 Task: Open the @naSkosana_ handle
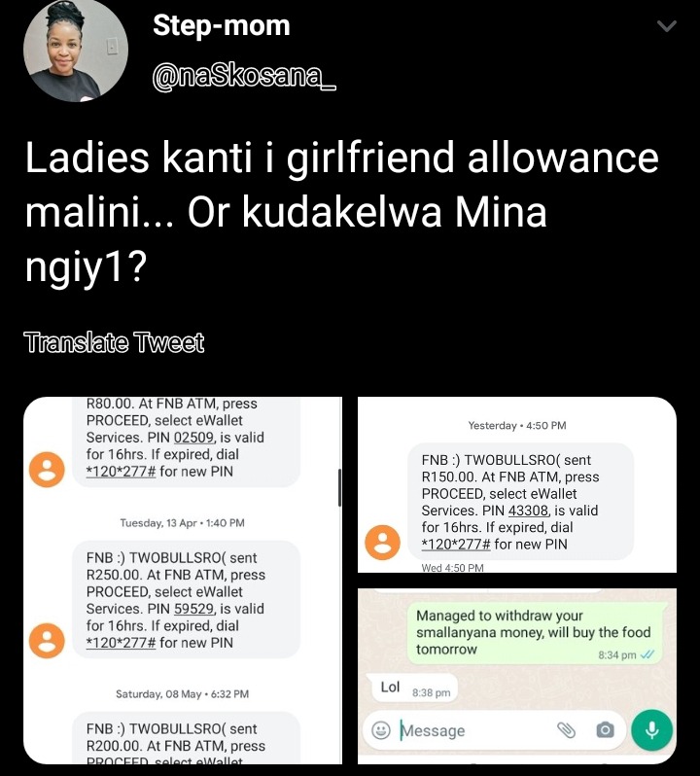[x=244, y=77]
